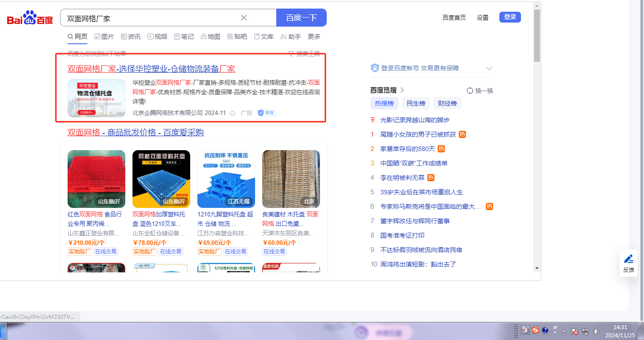The height and width of the screenshot is (340, 644).
Task: Click seller 江苏力森塑业科技
Action: 224,233
